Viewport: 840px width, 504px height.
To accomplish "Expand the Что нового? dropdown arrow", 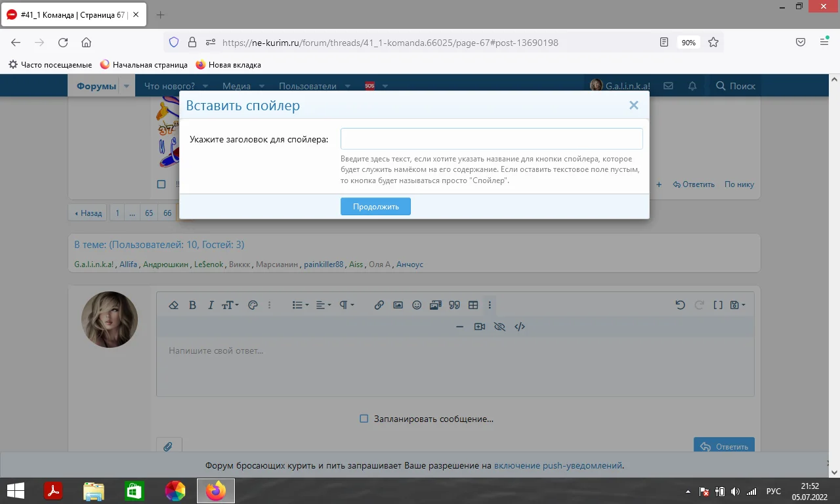I will point(205,86).
